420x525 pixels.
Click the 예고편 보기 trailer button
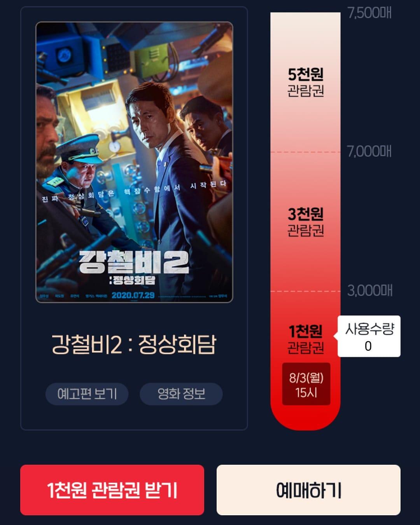pos(87,394)
